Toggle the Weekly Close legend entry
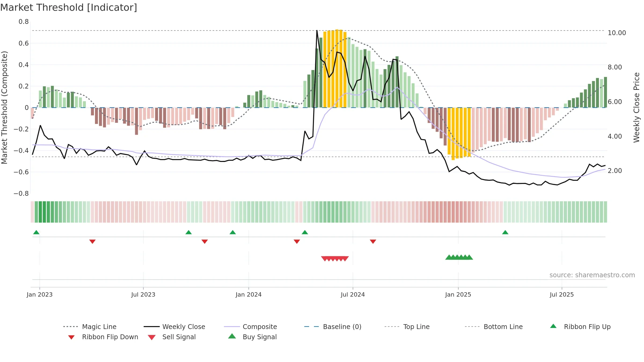 [x=174, y=327]
